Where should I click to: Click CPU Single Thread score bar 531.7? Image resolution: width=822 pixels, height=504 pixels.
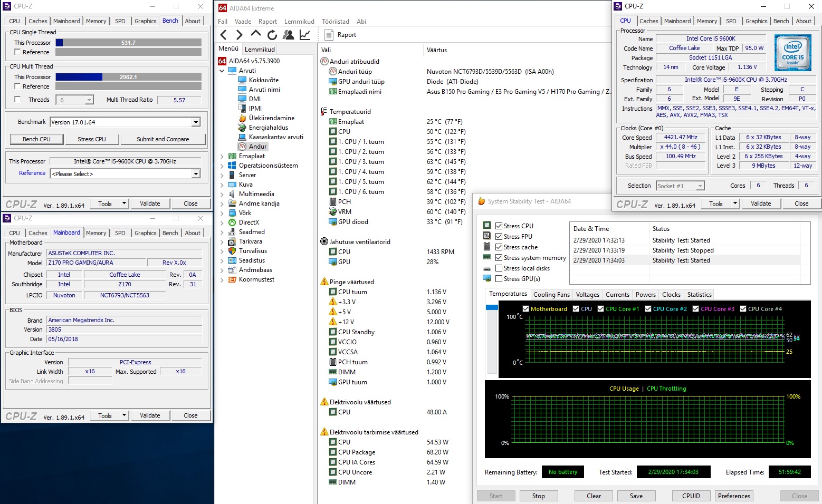click(128, 43)
